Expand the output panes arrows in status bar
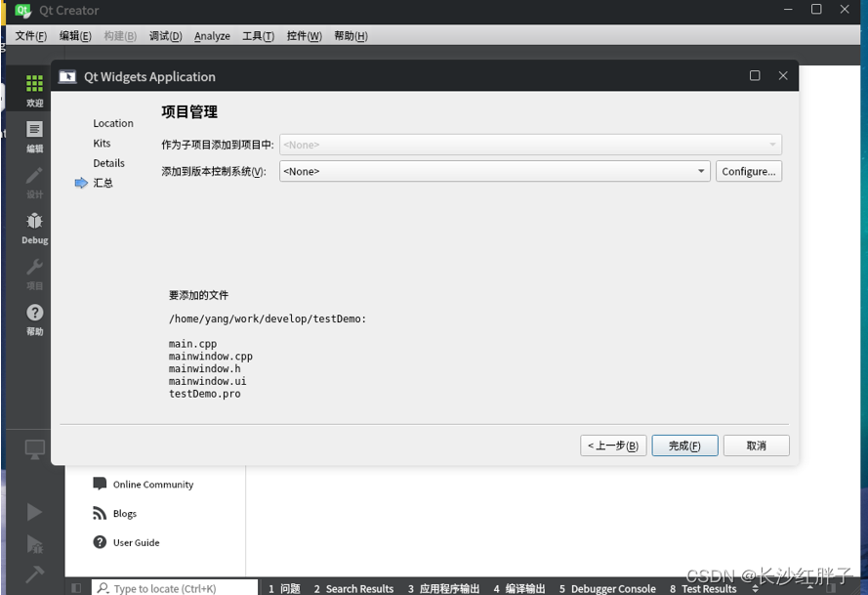This screenshot has height=595, width=868. (x=755, y=588)
